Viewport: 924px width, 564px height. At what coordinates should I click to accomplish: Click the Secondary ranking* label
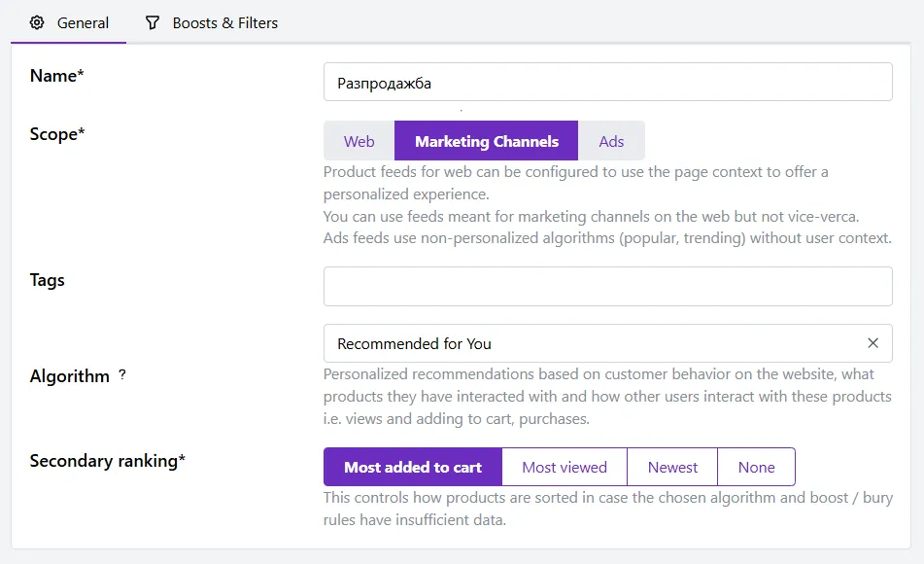[107, 461]
